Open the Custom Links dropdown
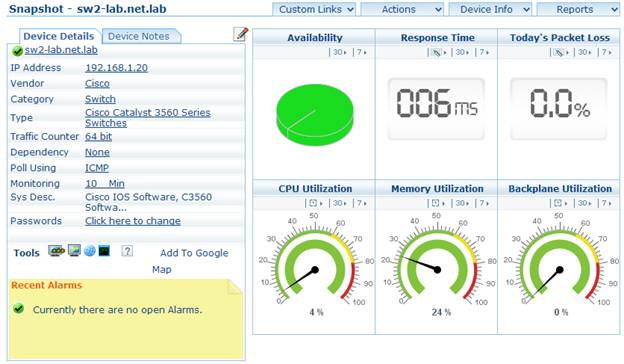624x364 pixels. (x=314, y=9)
